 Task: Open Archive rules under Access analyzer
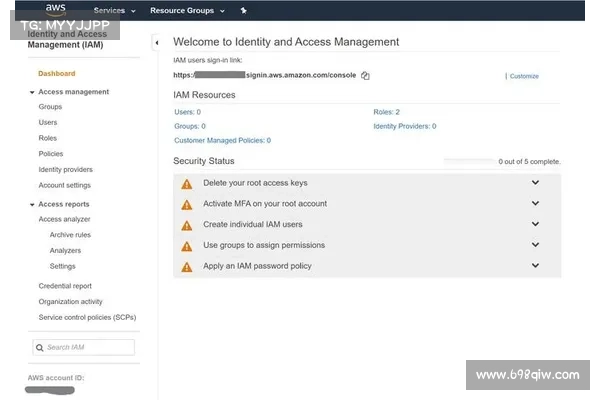pyautogui.click(x=70, y=235)
